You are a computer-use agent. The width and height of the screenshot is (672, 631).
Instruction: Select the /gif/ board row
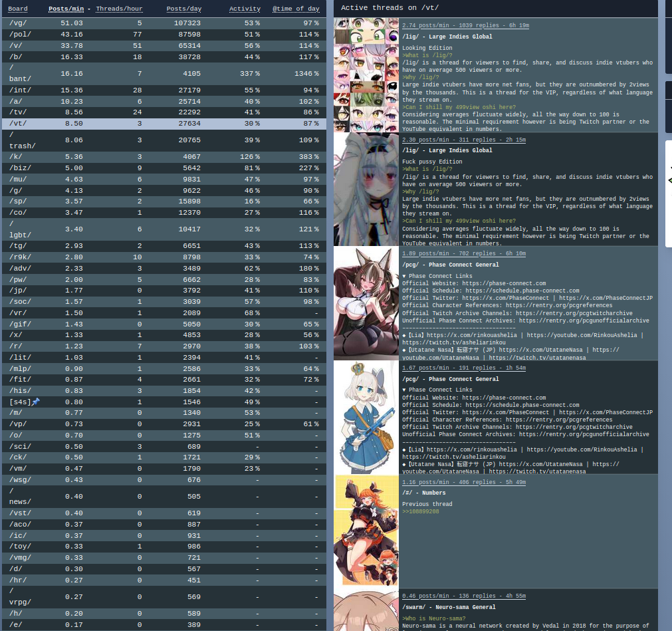click(x=164, y=324)
